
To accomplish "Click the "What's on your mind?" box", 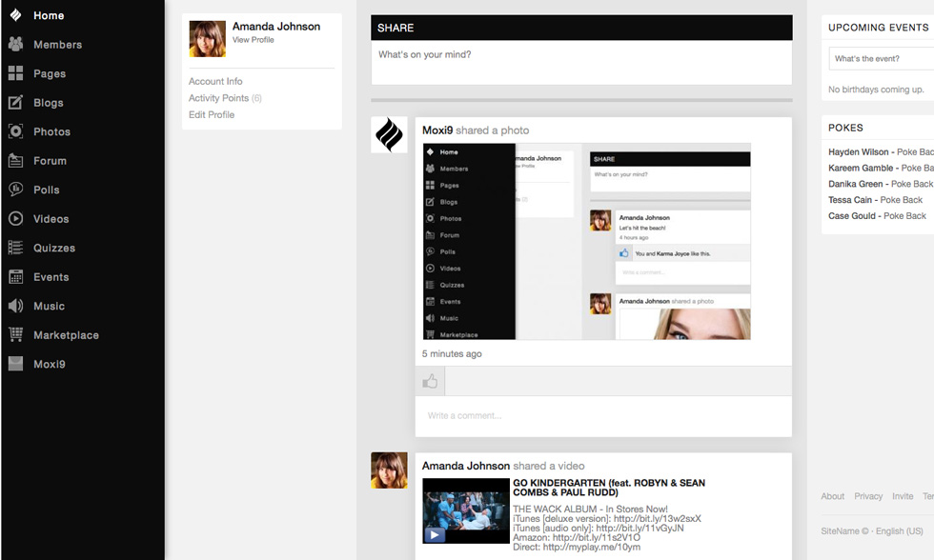I will point(581,55).
